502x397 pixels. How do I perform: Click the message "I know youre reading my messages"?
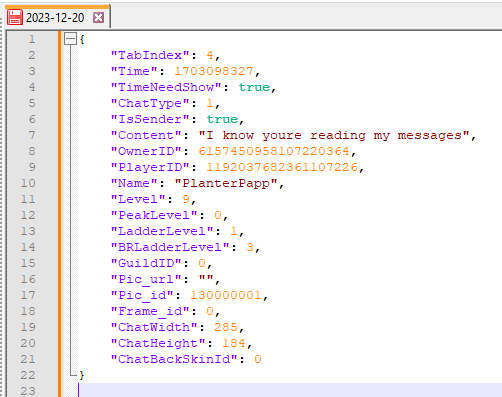[334, 135]
